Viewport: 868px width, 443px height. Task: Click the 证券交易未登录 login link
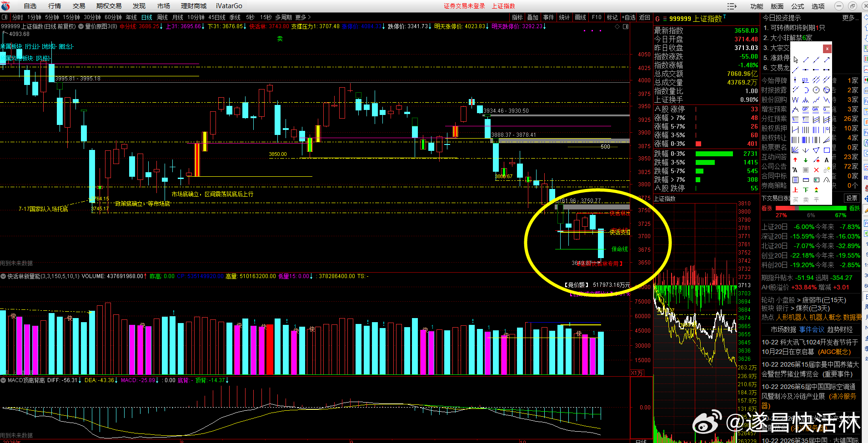click(x=464, y=6)
